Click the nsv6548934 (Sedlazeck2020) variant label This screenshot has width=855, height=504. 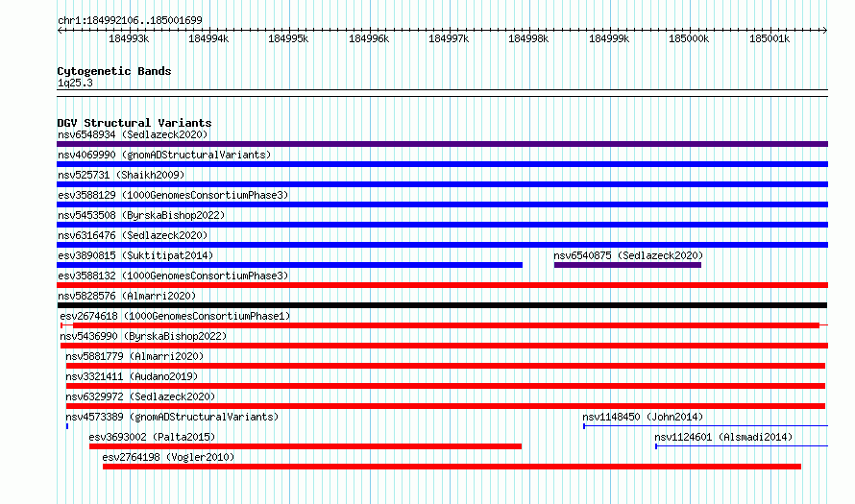133,134
